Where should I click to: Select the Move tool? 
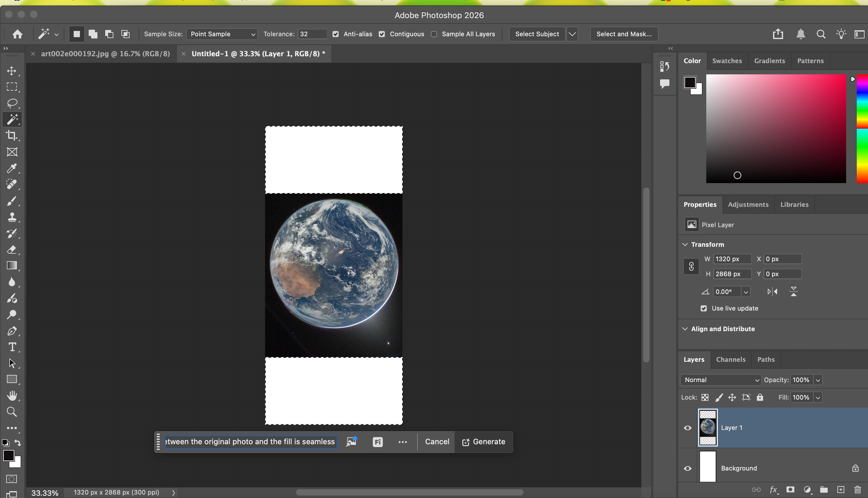(12, 71)
